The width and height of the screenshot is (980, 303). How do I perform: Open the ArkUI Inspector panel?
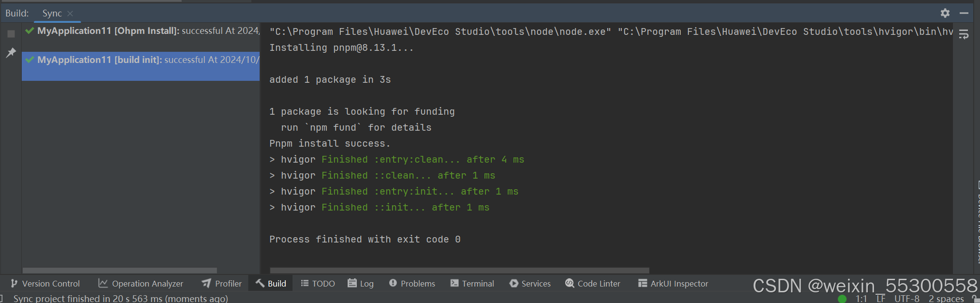[x=673, y=284]
